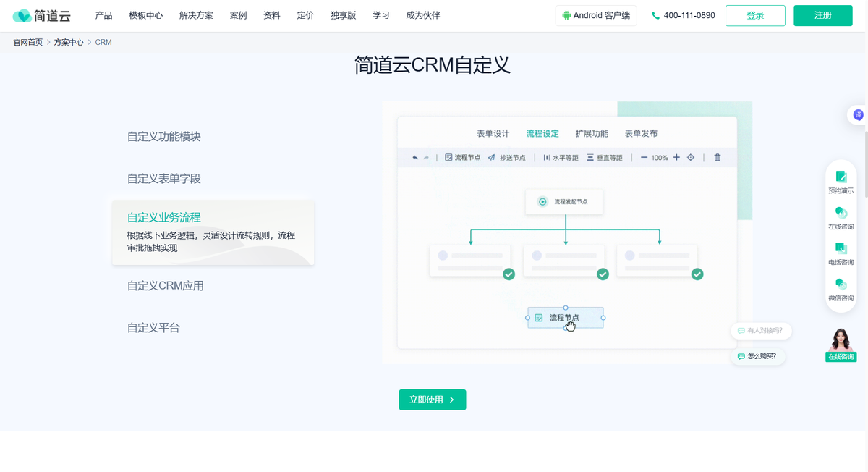Go to the 定价 page
The width and height of the screenshot is (868, 472).
[x=305, y=15]
